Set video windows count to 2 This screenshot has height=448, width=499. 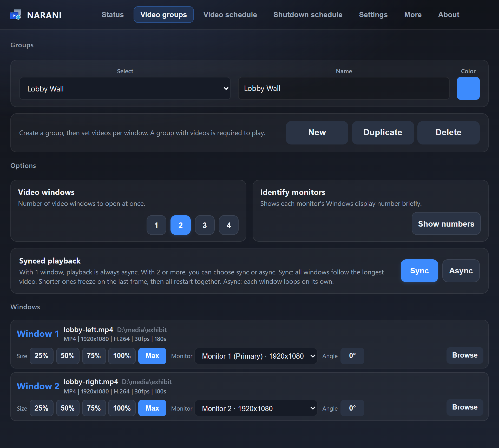(x=180, y=225)
